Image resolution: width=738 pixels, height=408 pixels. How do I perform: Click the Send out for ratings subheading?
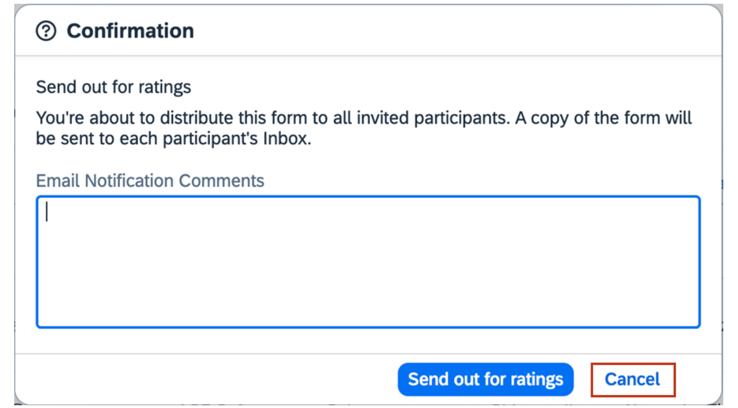click(x=113, y=87)
